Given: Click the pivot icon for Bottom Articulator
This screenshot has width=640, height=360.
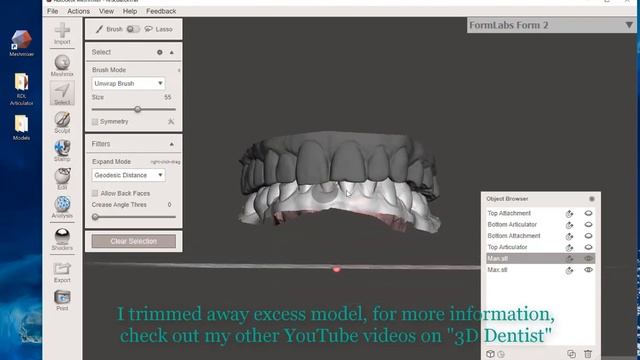Looking at the screenshot, I should click(569, 225).
